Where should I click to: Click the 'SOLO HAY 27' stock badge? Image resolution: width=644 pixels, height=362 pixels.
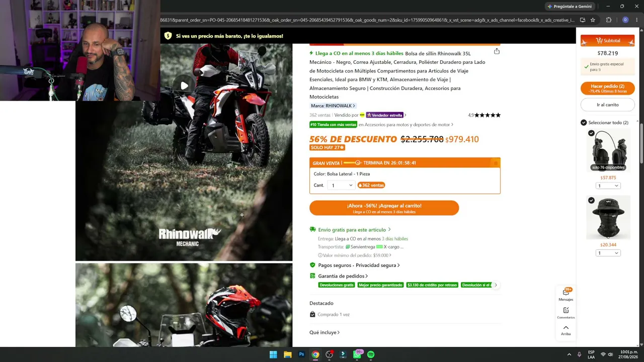point(327,147)
